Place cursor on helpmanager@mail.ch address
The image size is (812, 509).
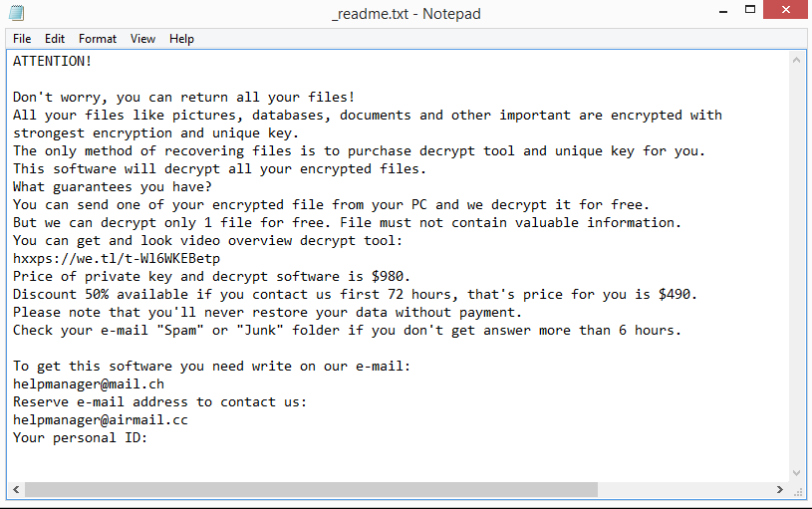click(x=89, y=384)
